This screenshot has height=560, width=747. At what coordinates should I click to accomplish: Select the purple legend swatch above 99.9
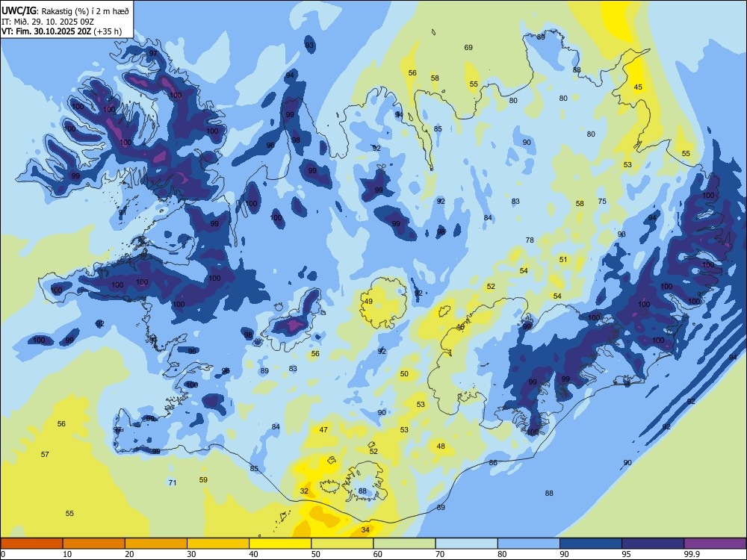pyautogui.click(x=715, y=544)
